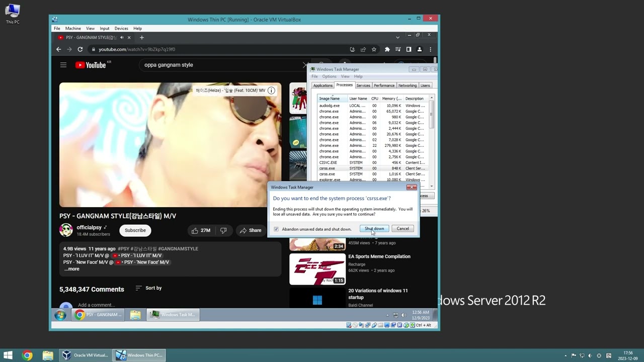Screen dimensions: 644x362
Task: Switch to Performance tab in Task Manager
Action: [x=384, y=85]
